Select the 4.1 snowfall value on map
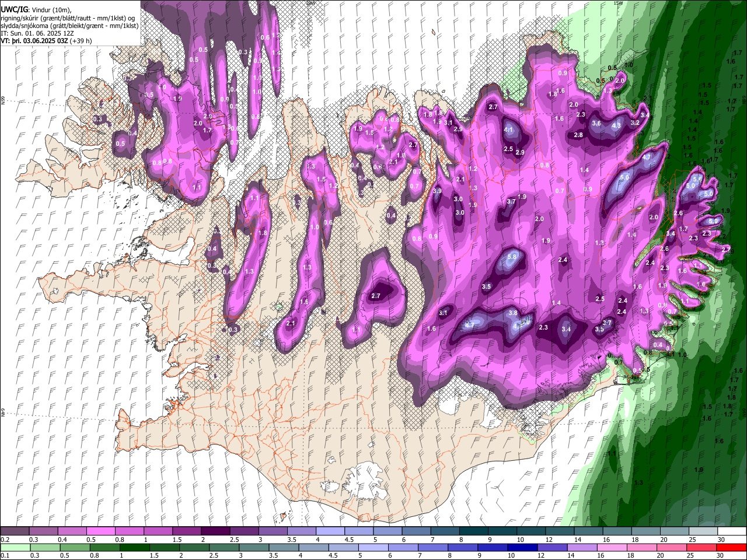This screenshot has width=747, height=560. pyautogui.click(x=508, y=130)
